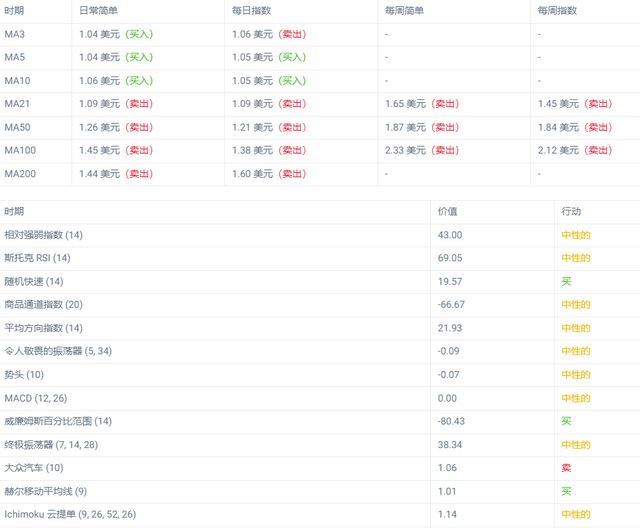Select MA10 daily simple value 1.06 美元

[100, 81]
